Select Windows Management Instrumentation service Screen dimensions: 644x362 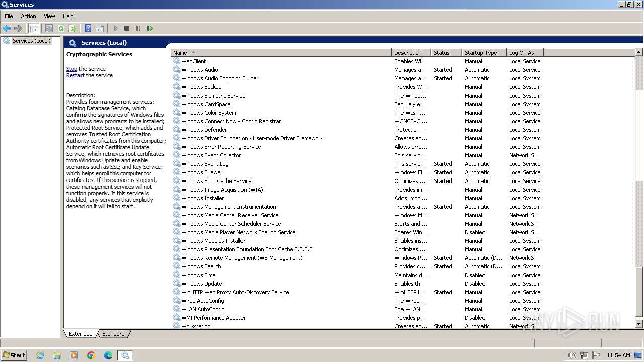click(x=228, y=207)
